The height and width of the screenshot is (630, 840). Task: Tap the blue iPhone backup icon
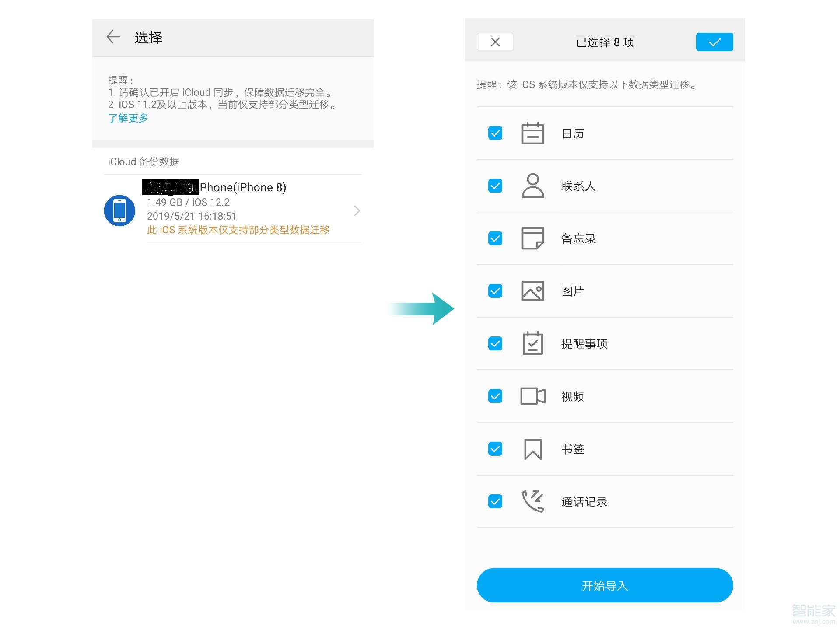pos(119,210)
